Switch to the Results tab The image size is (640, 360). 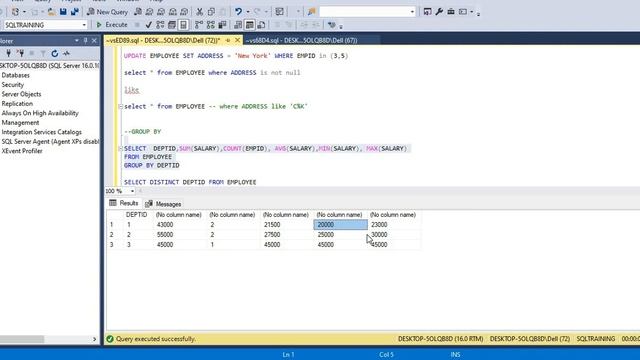coord(124,203)
